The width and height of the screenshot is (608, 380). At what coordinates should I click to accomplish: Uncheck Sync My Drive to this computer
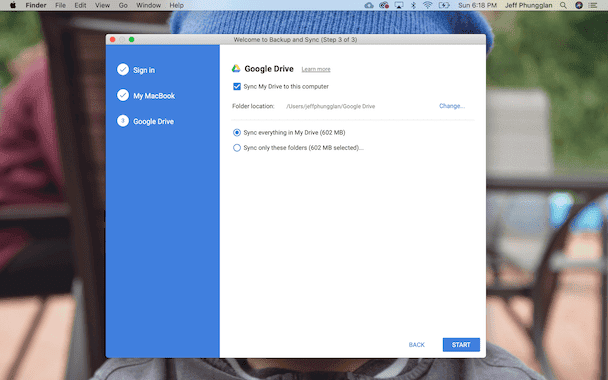[x=237, y=86]
